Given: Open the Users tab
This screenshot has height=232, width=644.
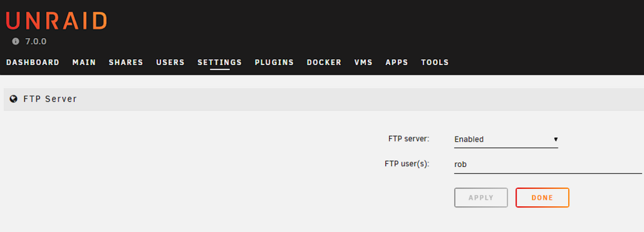Looking at the screenshot, I should click(x=171, y=63).
